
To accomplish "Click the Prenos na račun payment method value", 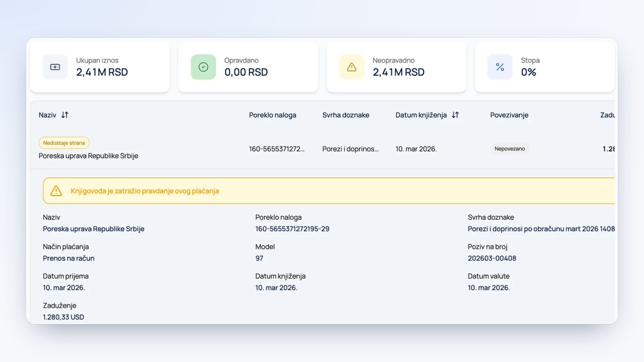I will coord(69,258).
